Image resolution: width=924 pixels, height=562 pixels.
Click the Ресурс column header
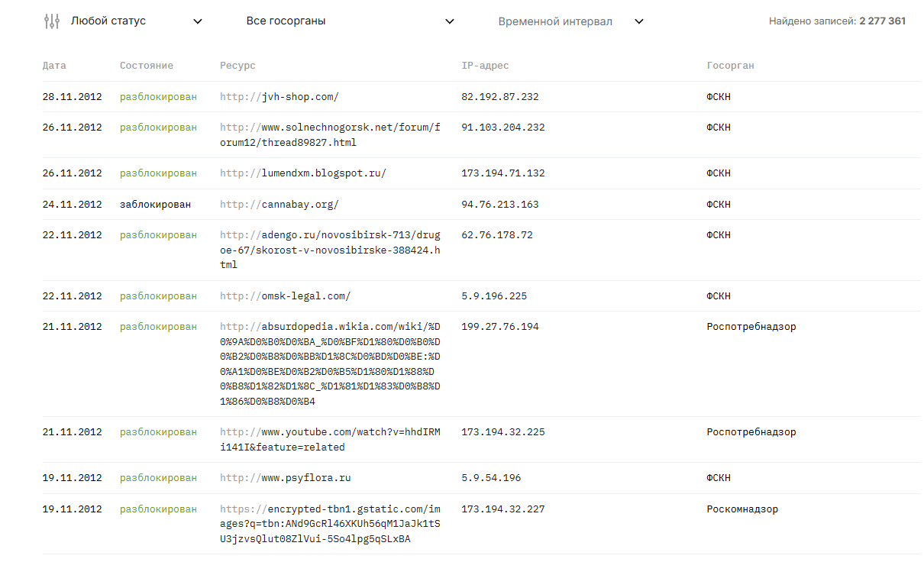pos(237,66)
